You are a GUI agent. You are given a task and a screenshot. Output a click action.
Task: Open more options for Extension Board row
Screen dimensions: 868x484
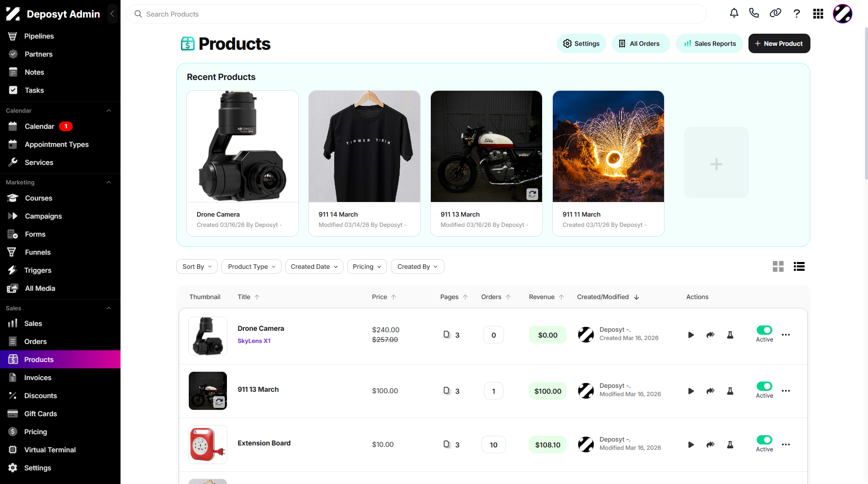tap(786, 444)
